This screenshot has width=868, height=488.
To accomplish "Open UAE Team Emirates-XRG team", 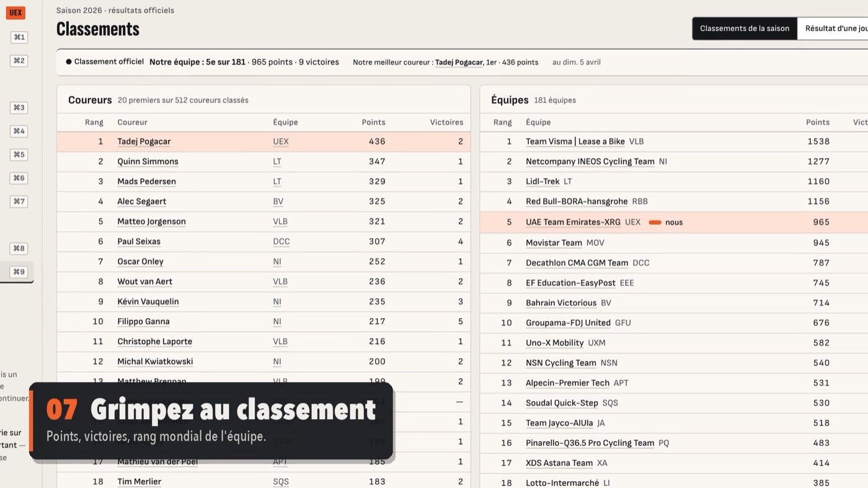I will tap(573, 222).
